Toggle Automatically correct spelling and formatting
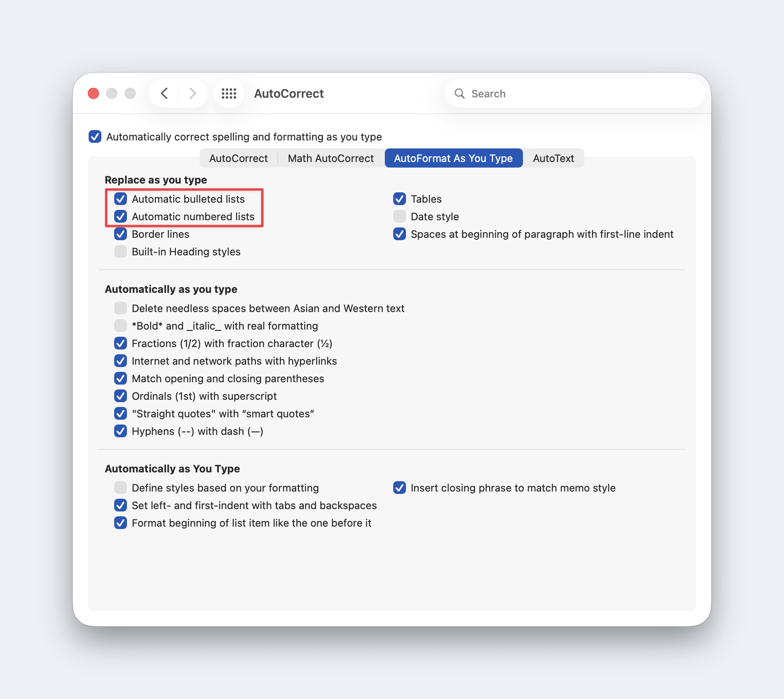Viewport: 784px width, 699px height. click(95, 136)
